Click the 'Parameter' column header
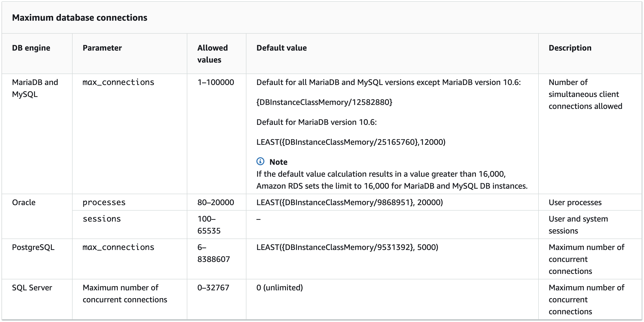Image resolution: width=644 pixels, height=322 pixels. pos(102,48)
